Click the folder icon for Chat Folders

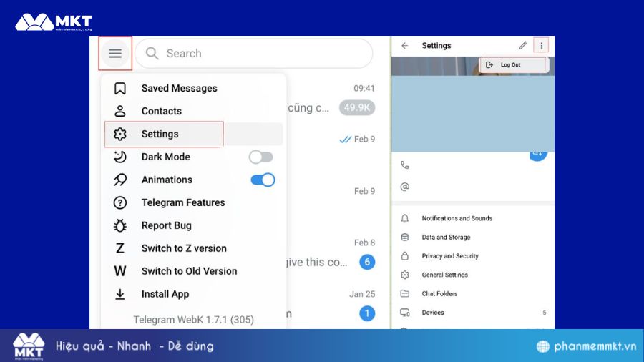(x=405, y=294)
